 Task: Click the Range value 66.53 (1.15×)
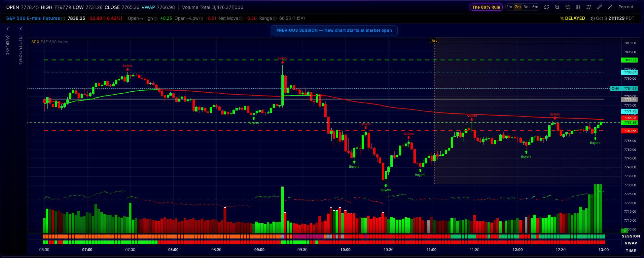tap(292, 19)
